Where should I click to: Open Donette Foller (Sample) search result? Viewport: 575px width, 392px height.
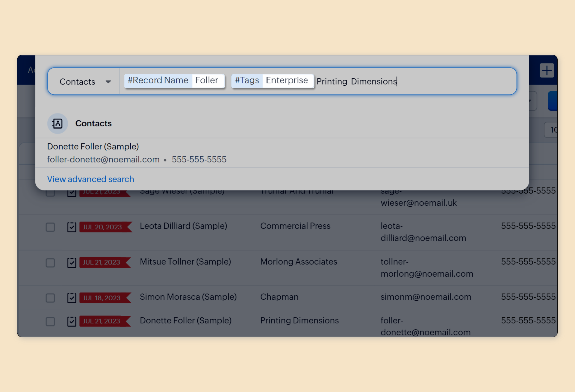[x=93, y=146]
